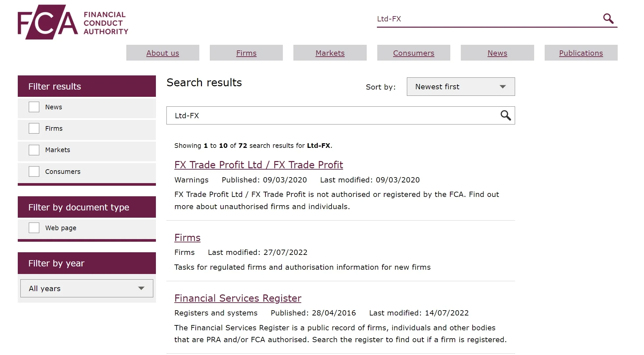Click the Warnings category label under FX Trade Profit
Image resolution: width=644 pixels, height=355 pixels.
coord(191,180)
